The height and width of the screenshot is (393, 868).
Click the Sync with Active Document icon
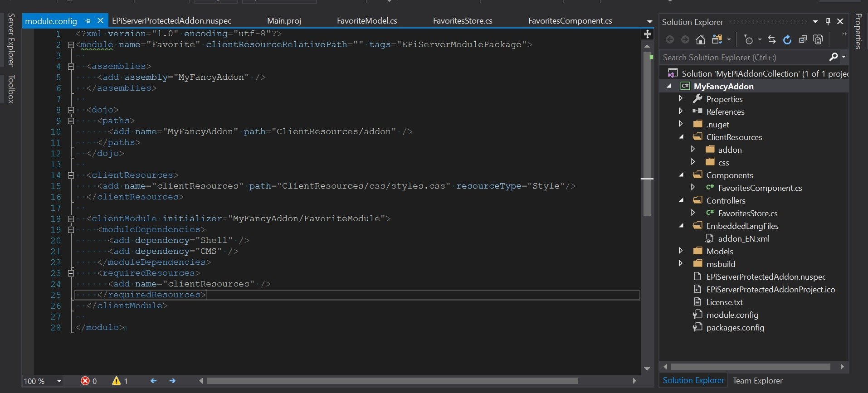[x=771, y=40]
